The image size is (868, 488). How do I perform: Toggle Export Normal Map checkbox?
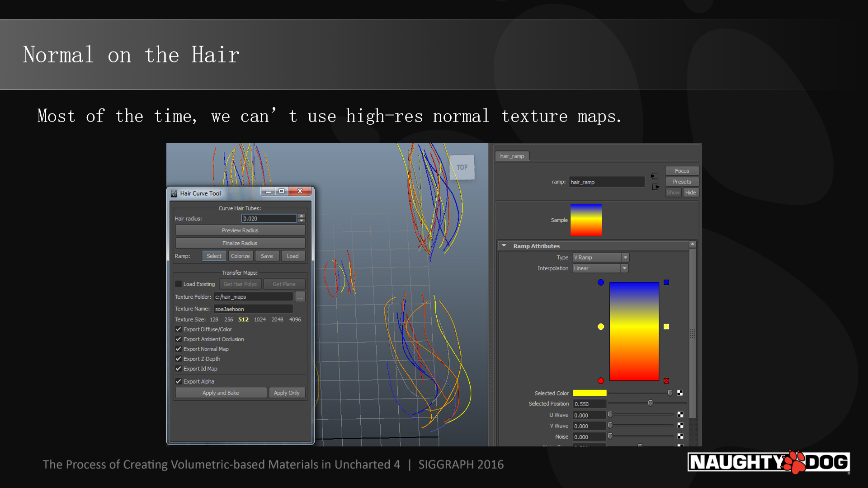tap(179, 348)
